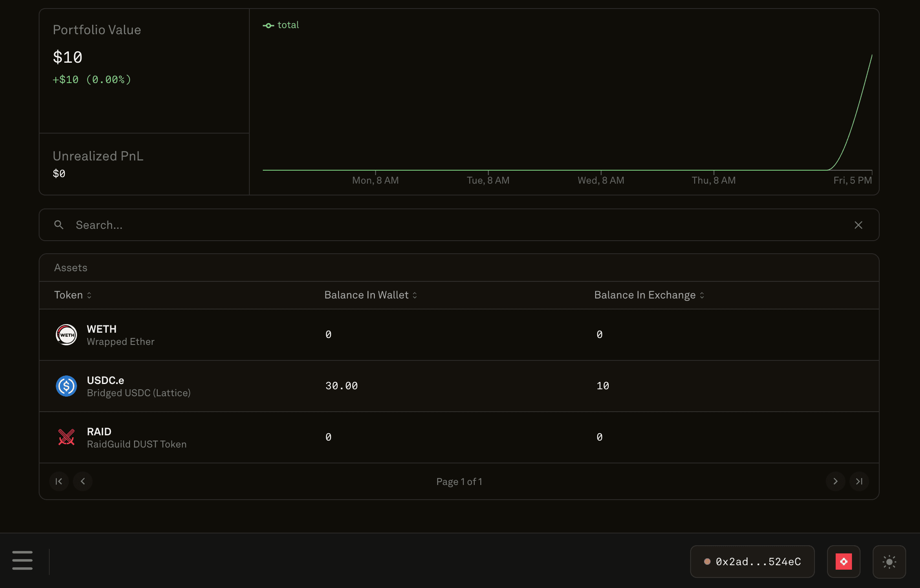This screenshot has height=588, width=920.
Task: Click the red network badge icon
Action: tap(843, 562)
